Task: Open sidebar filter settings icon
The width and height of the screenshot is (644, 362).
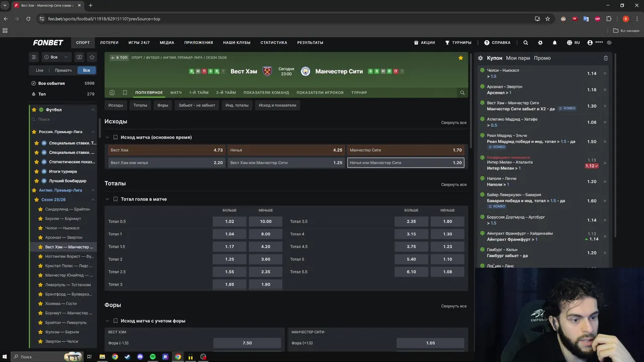Action: point(34,57)
